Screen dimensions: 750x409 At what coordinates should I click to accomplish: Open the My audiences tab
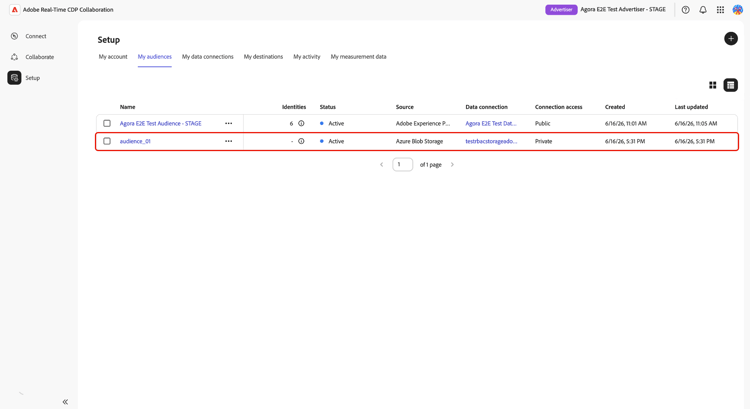pyautogui.click(x=154, y=56)
